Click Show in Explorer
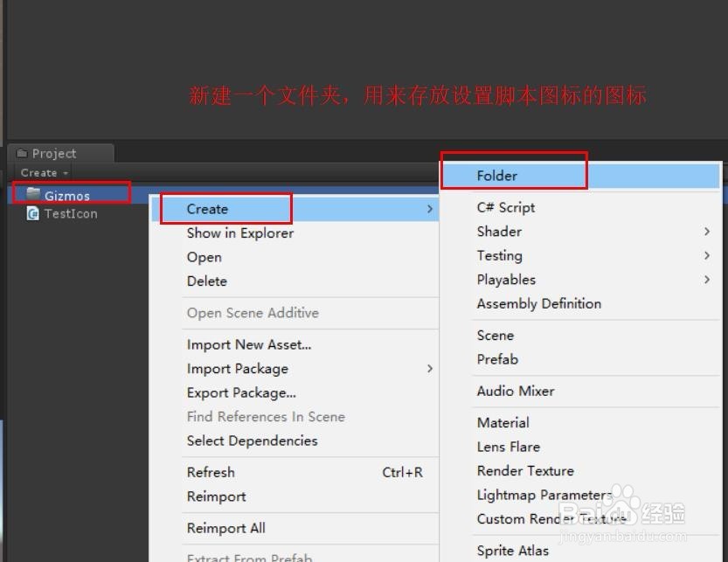This screenshot has width=728, height=562. coord(239,232)
